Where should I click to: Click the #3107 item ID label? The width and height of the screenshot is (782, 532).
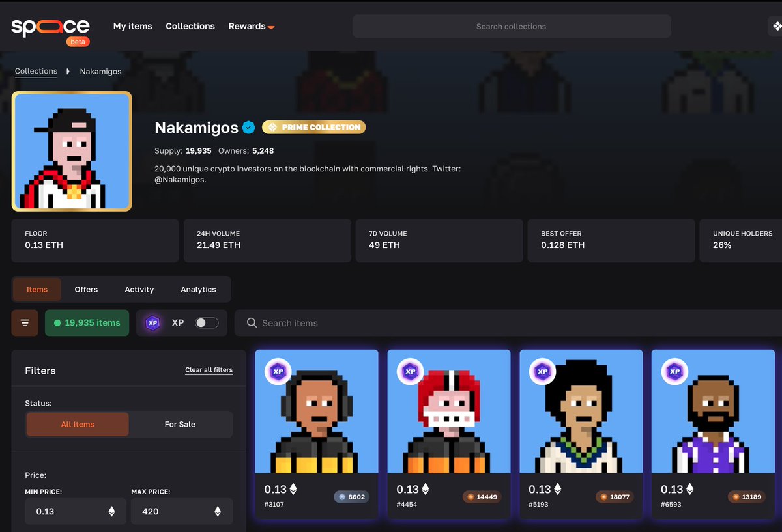tap(274, 504)
